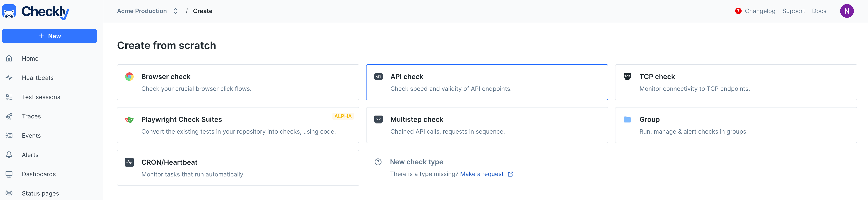Open Alerts in sidebar
The width and height of the screenshot is (868, 200).
pyautogui.click(x=30, y=155)
